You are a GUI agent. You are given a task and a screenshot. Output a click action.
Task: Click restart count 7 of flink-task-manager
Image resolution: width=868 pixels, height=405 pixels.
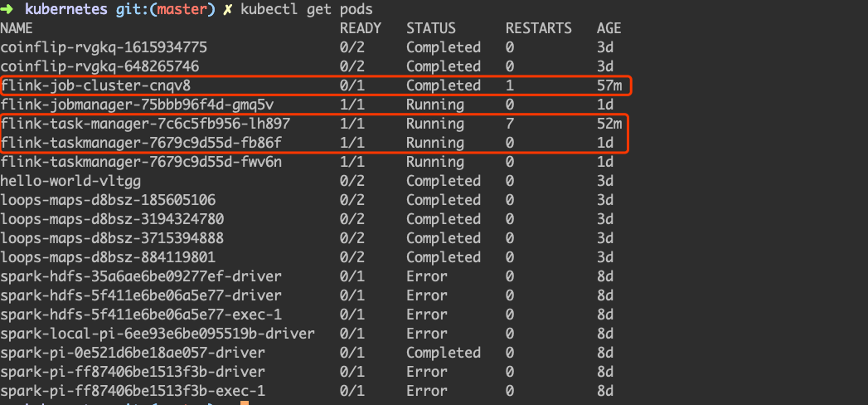510,124
